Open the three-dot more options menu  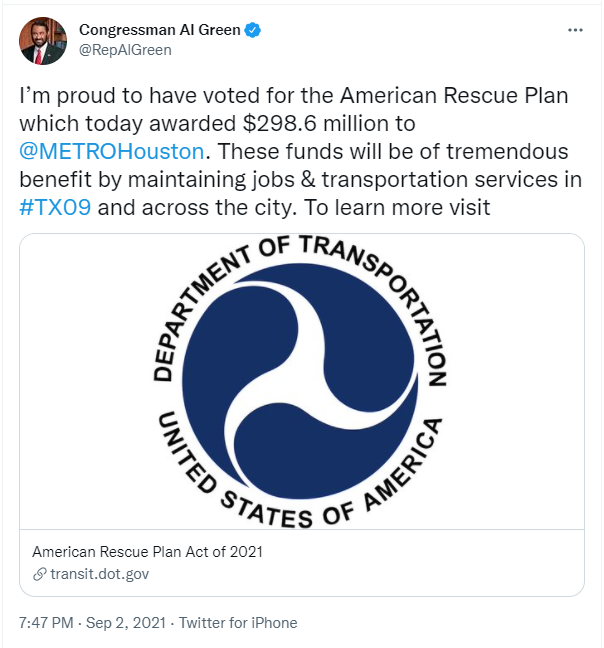(574, 31)
